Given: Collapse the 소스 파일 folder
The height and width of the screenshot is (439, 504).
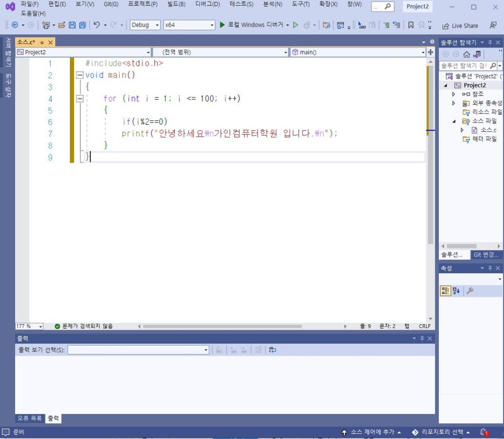Looking at the screenshot, I should tap(454, 121).
